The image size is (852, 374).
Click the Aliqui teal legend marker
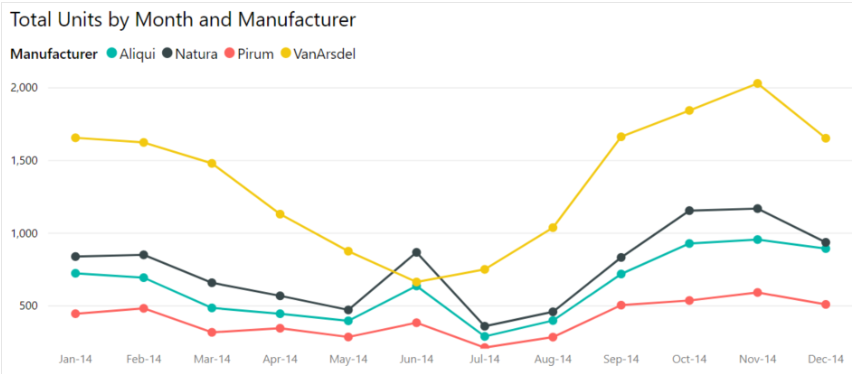click(x=111, y=53)
